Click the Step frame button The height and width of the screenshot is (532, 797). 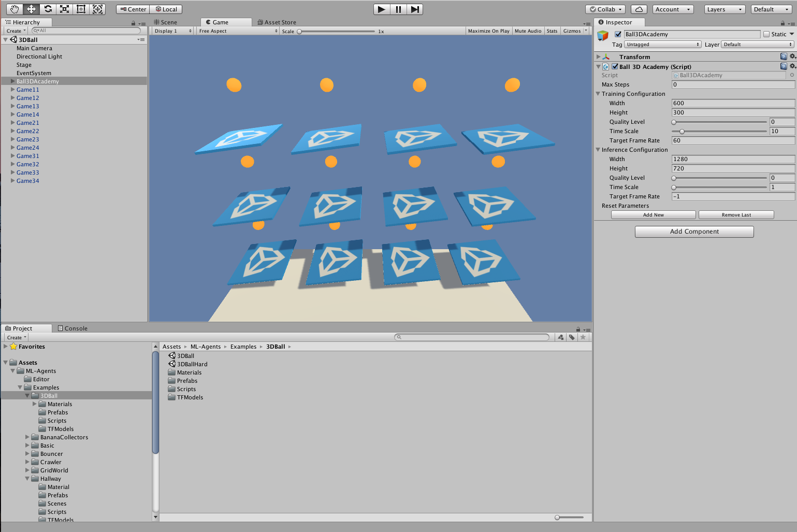(x=415, y=9)
